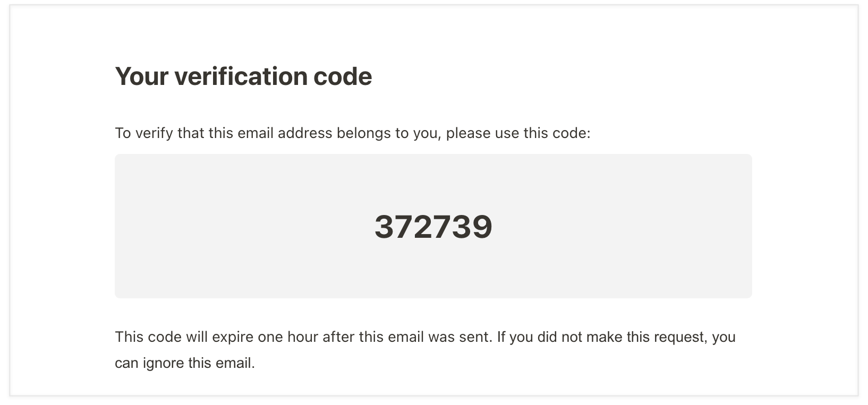Click the last digit 9 of the code

[x=483, y=227]
